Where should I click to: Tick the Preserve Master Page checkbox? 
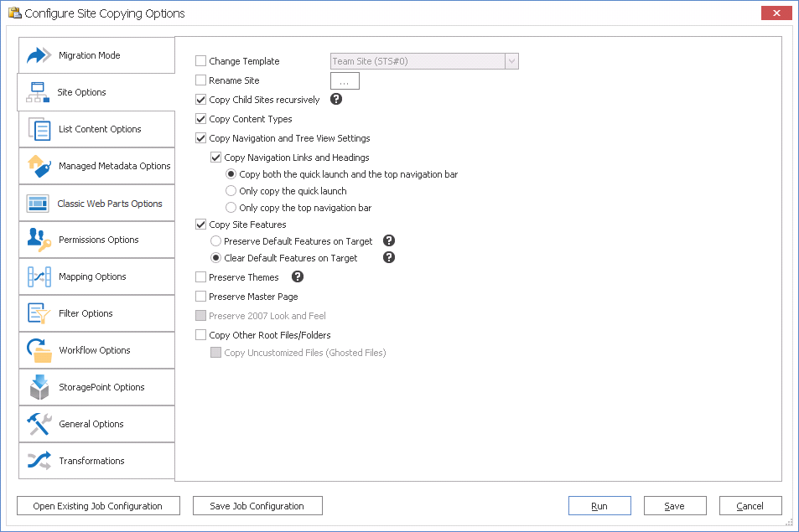[200, 297]
